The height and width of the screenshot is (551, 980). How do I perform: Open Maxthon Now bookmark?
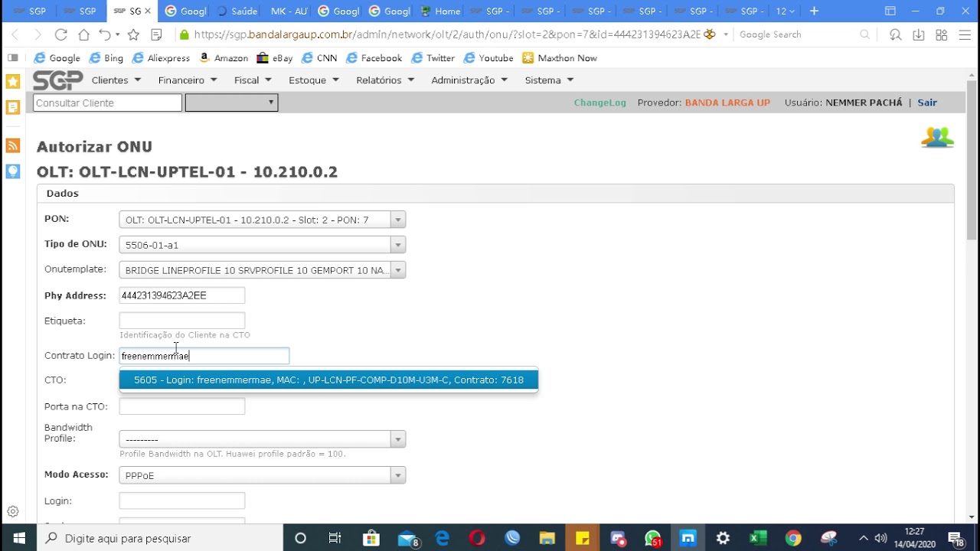560,58
